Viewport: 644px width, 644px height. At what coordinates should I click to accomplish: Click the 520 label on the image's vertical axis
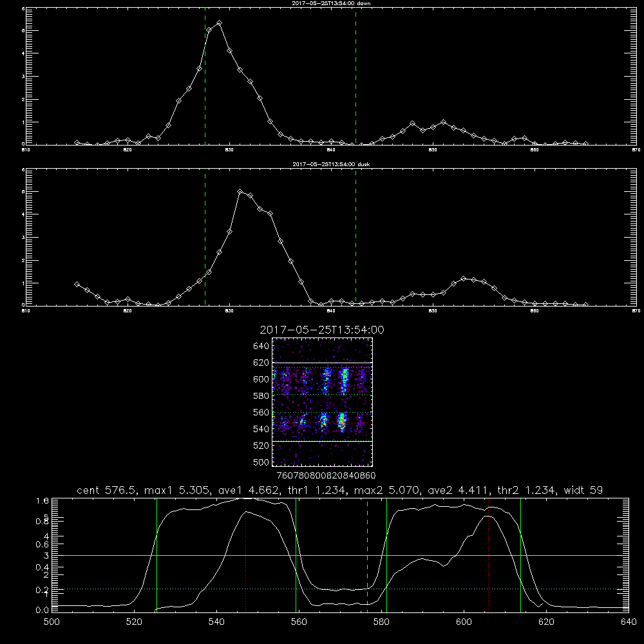261,446
